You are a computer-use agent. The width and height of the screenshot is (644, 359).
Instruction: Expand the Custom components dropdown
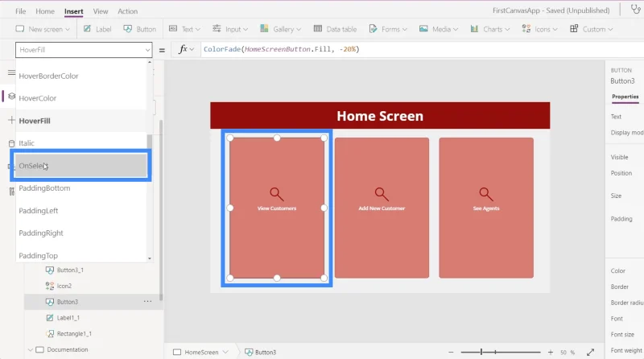point(592,29)
